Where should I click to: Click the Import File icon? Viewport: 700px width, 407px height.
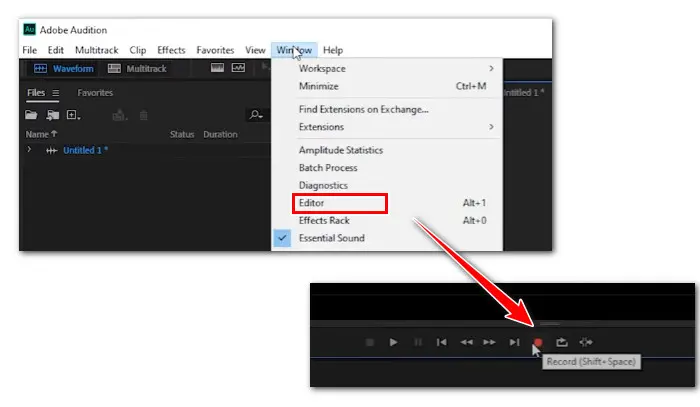point(53,115)
